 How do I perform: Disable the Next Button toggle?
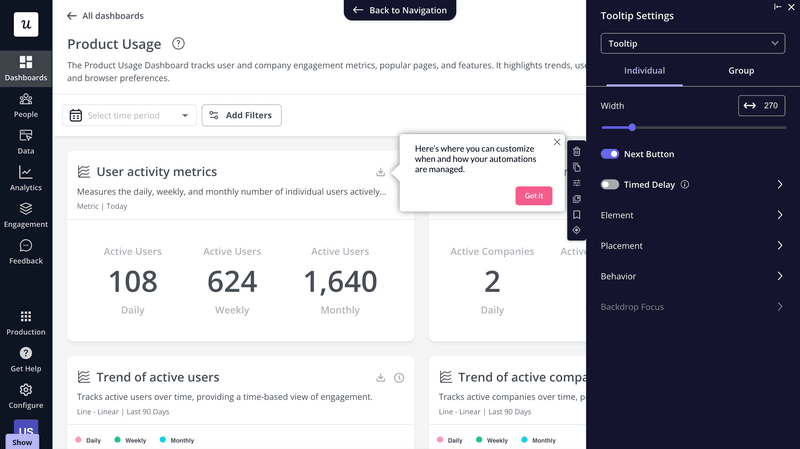(610, 154)
